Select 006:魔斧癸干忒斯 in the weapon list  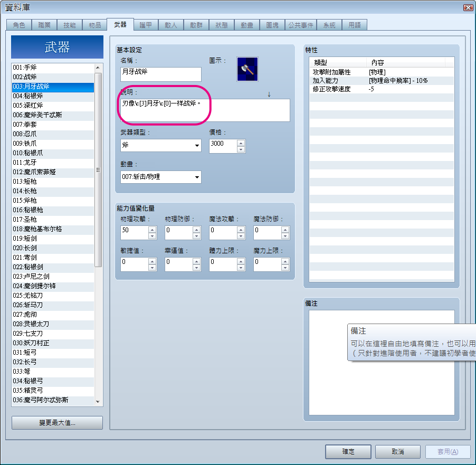[53, 115]
